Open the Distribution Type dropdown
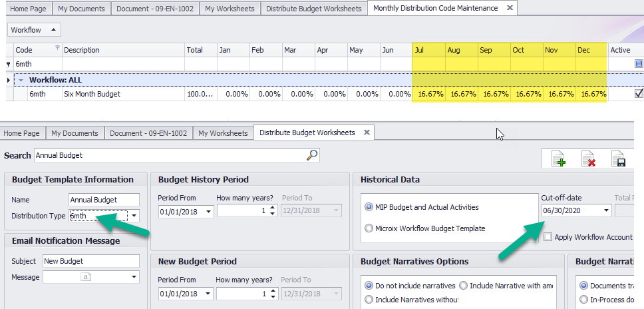This screenshot has height=309, width=644. 134,216
